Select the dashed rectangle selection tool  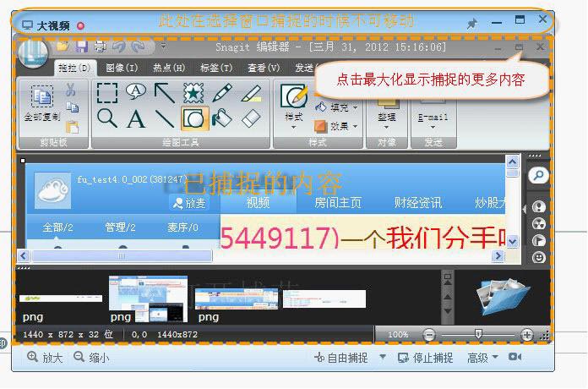coord(107,93)
